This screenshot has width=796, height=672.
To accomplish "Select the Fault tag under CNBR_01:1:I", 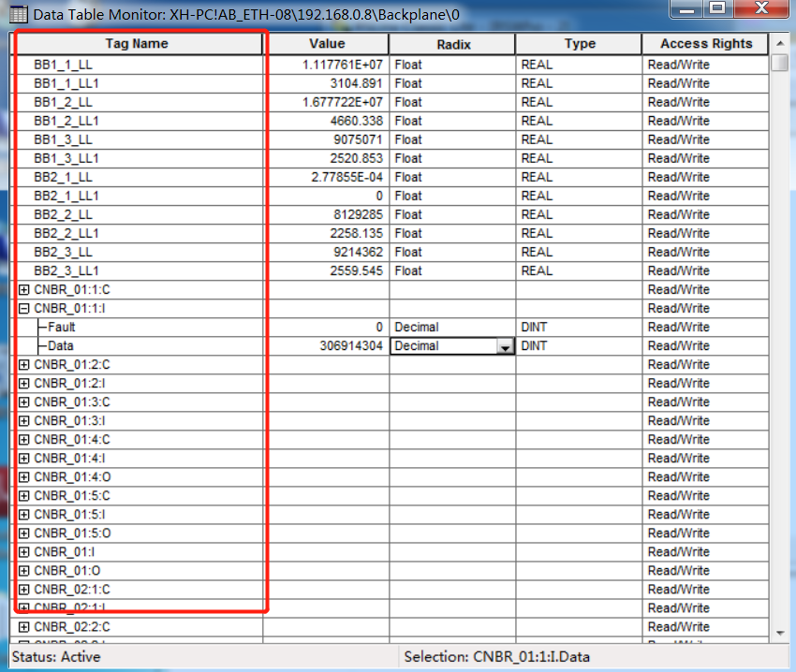I will (x=62, y=327).
